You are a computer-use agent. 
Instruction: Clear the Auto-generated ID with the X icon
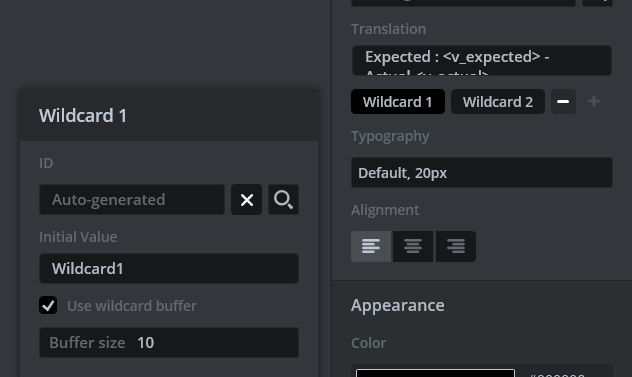pos(246,200)
